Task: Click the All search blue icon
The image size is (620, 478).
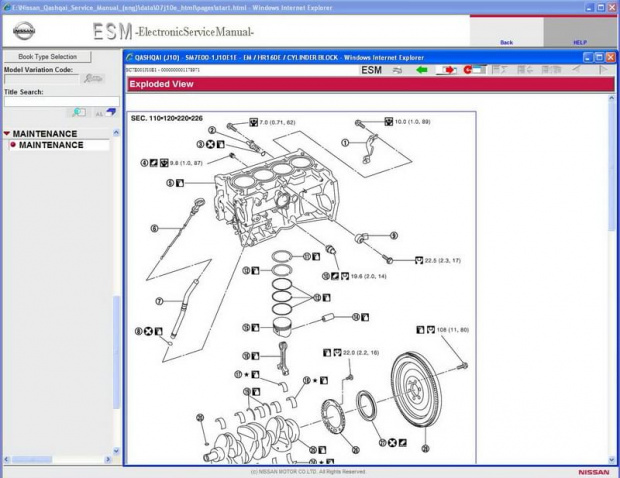Action: click(x=106, y=113)
